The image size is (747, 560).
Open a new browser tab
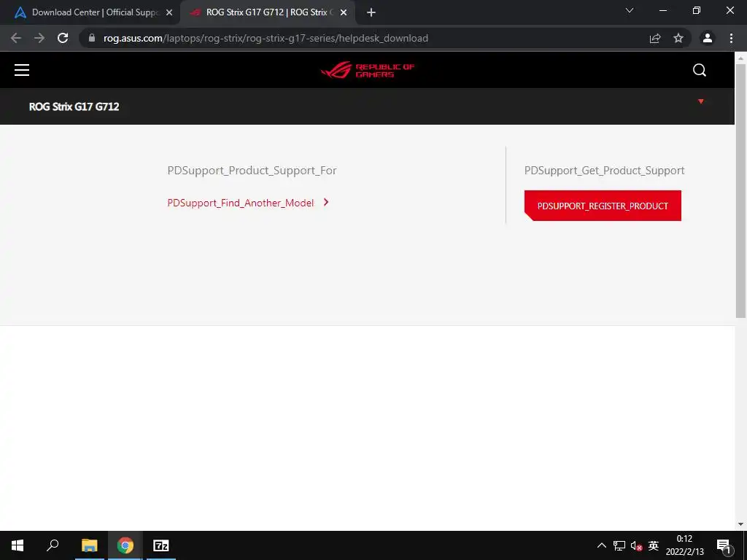click(x=371, y=13)
